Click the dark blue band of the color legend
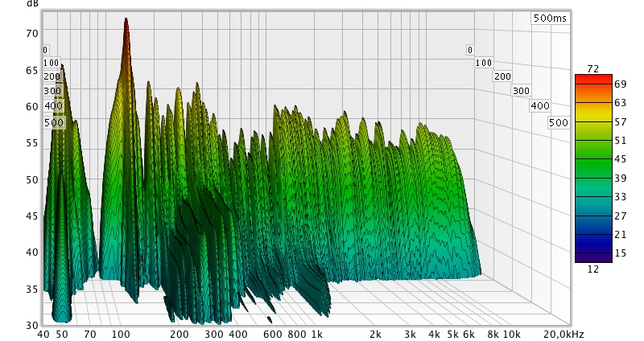 [593, 243]
